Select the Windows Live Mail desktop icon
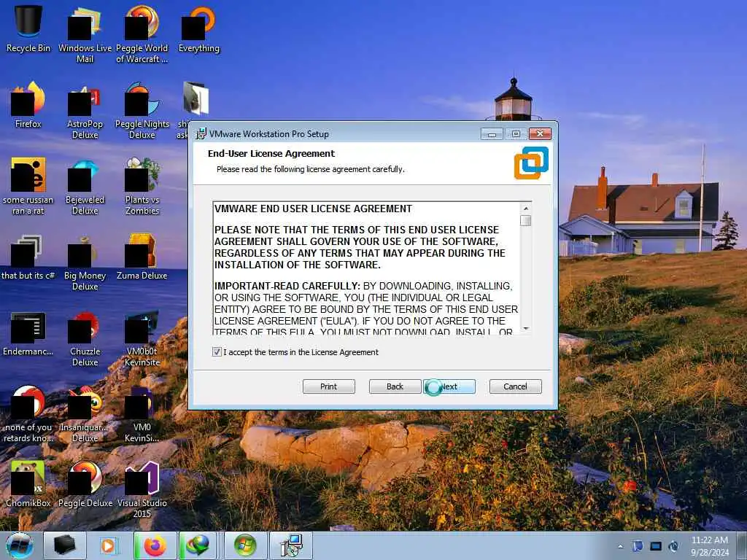The image size is (747, 560). (x=85, y=34)
